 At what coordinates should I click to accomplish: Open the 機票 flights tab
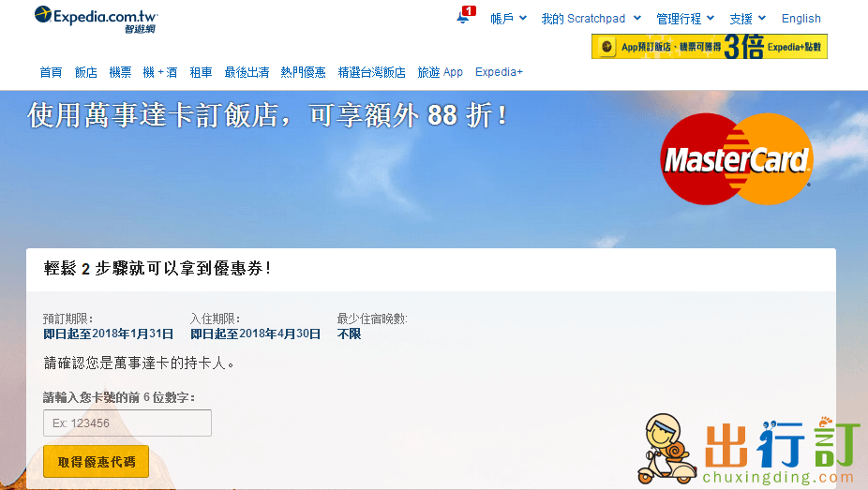click(x=120, y=72)
